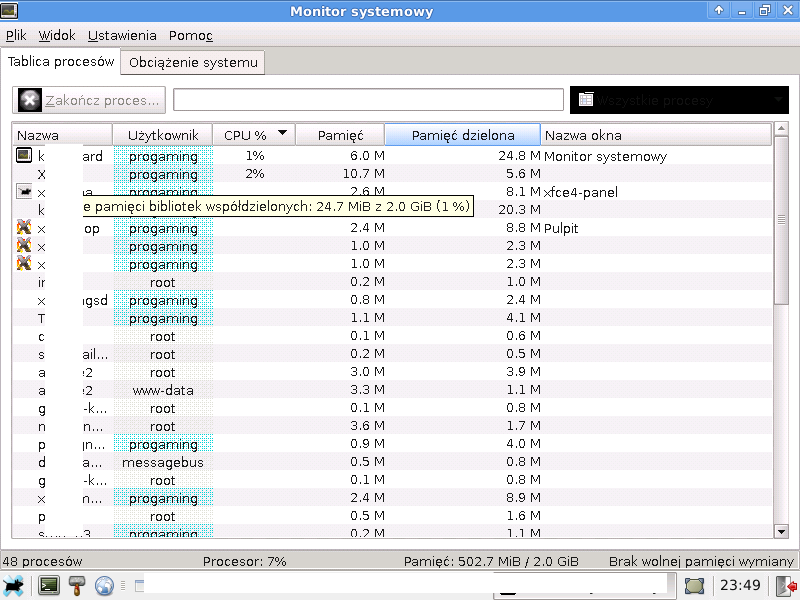Screen dimensions: 800x600
Task: Click the Pulpit process row icon
Action: coord(25,228)
